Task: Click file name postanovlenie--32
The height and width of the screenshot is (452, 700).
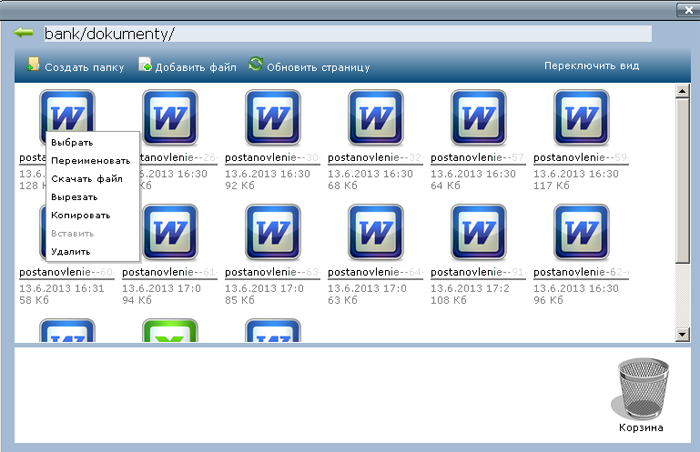Action: coord(375,158)
